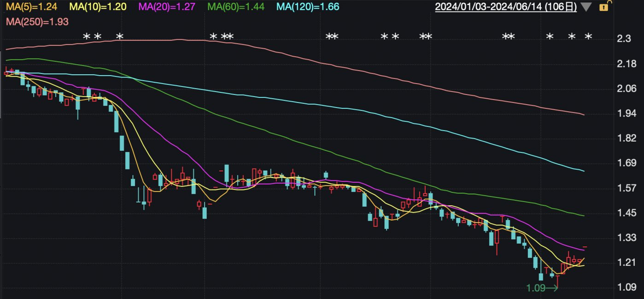Viewport: 644px width, 299px height.
Task: Click the 1.45 price axis label
Action: click(x=626, y=213)
